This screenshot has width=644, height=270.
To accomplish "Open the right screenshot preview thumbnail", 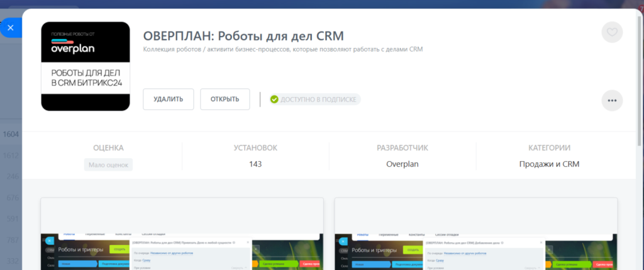I will [475, 234].
